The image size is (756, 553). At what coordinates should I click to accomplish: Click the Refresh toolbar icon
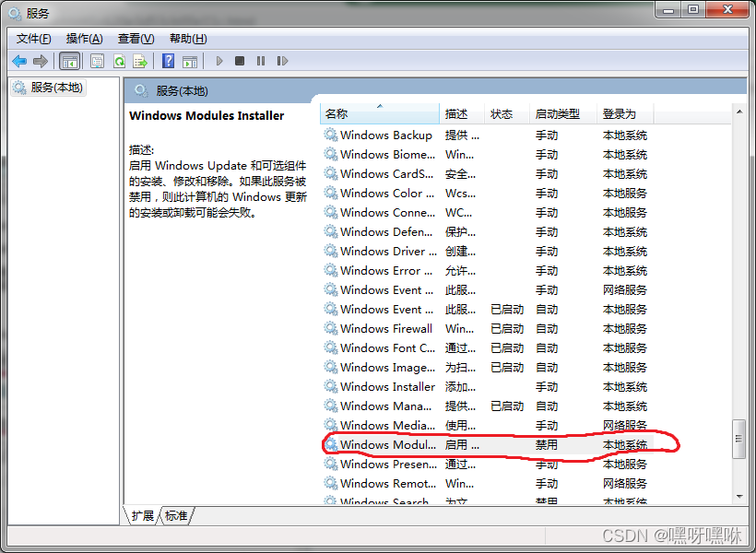pos(119,61)
